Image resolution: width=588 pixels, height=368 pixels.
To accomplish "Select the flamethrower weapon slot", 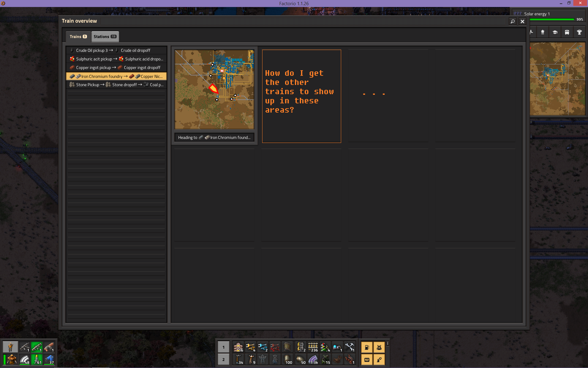I will coord(49,347).
